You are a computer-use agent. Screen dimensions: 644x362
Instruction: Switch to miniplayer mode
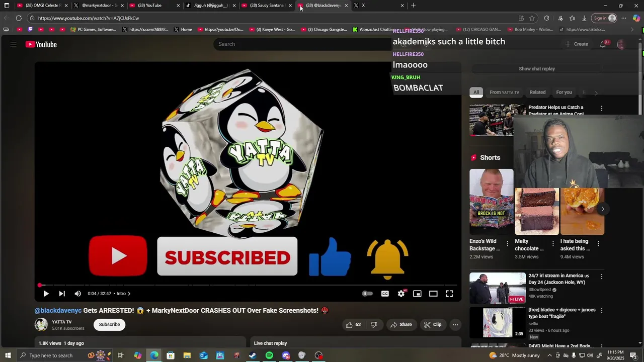[x=417, y=294]
